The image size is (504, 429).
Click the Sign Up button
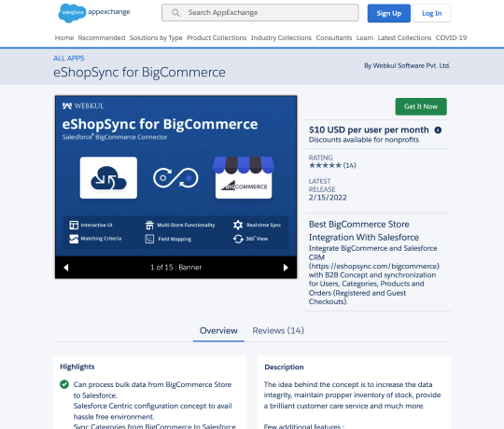pyautogui.click(x=389, y=13)
